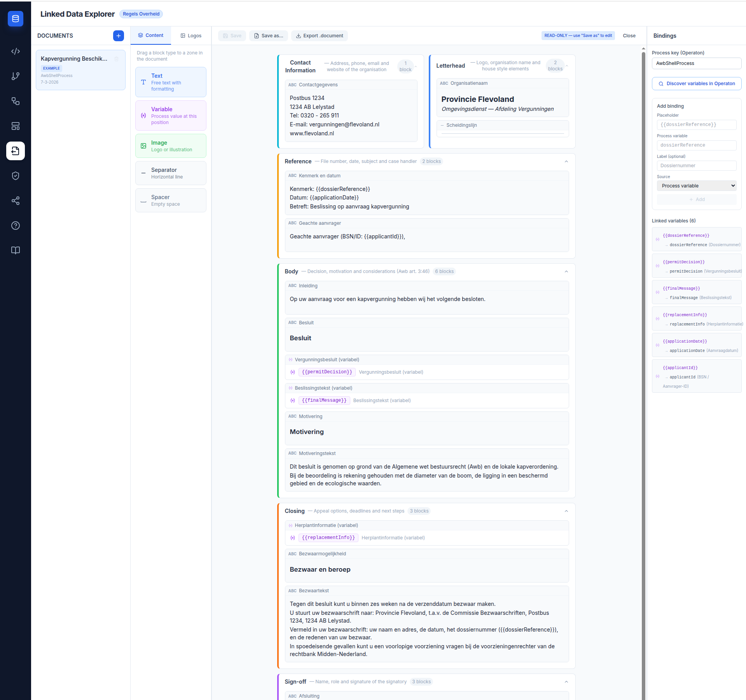The width and height of the screenshot is (746, 700).
Task: Open the Source dropdown showing Process variable
Action: pyautogui.click(x=696, y=185)
